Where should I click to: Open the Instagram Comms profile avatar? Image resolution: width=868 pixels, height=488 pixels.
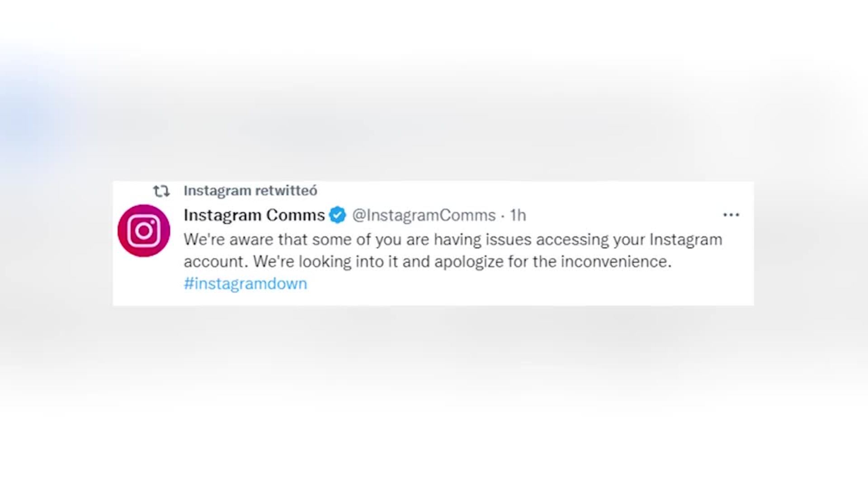144,231
